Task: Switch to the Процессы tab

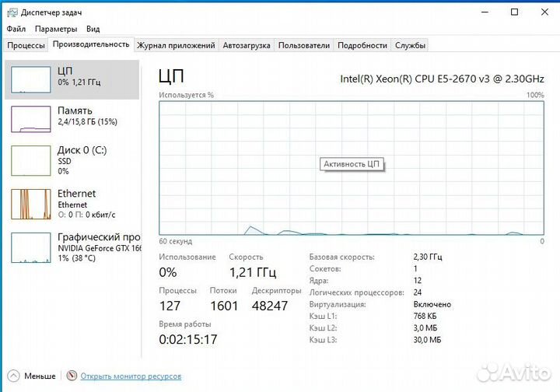Action: 26,45
